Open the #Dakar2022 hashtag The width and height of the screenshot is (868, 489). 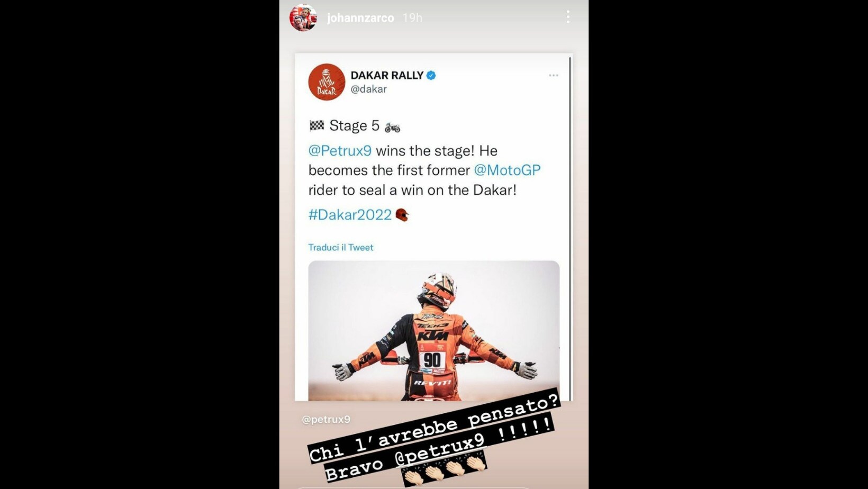[350, 214]
